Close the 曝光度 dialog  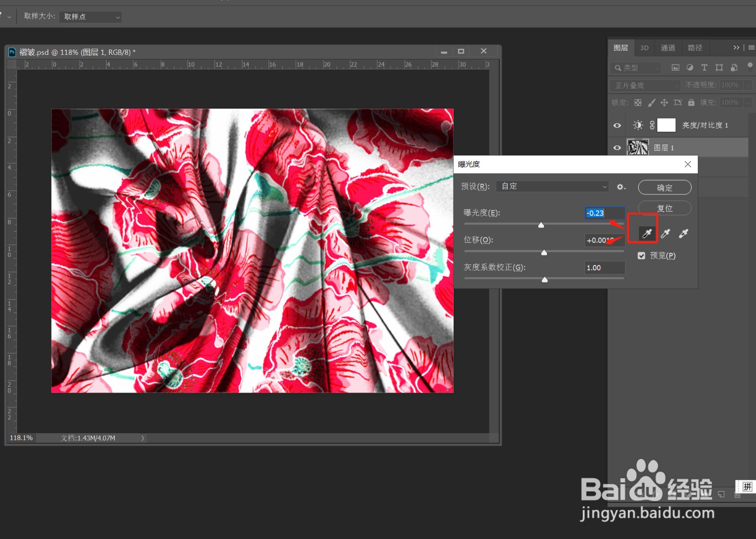pyautogui.click(x=687, y=164)
